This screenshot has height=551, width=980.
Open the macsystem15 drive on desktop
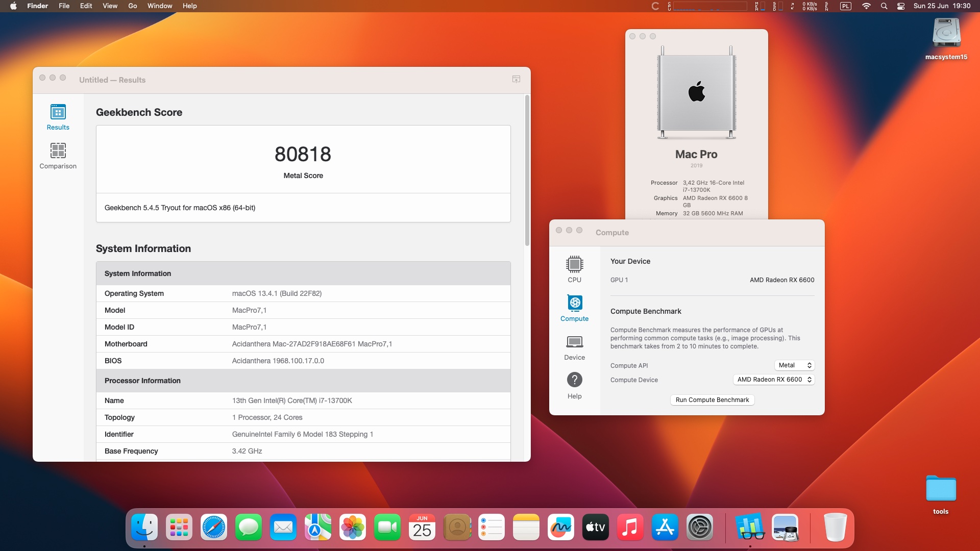pyautogui.click(x=946, y=39)
